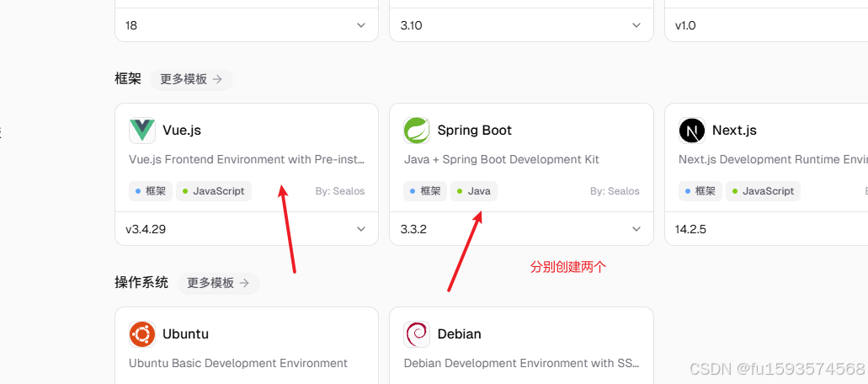Open the Vue.js version v3.4.29 dropdown
The width and height of the screenshot is (868, 384).
(247, 228)
